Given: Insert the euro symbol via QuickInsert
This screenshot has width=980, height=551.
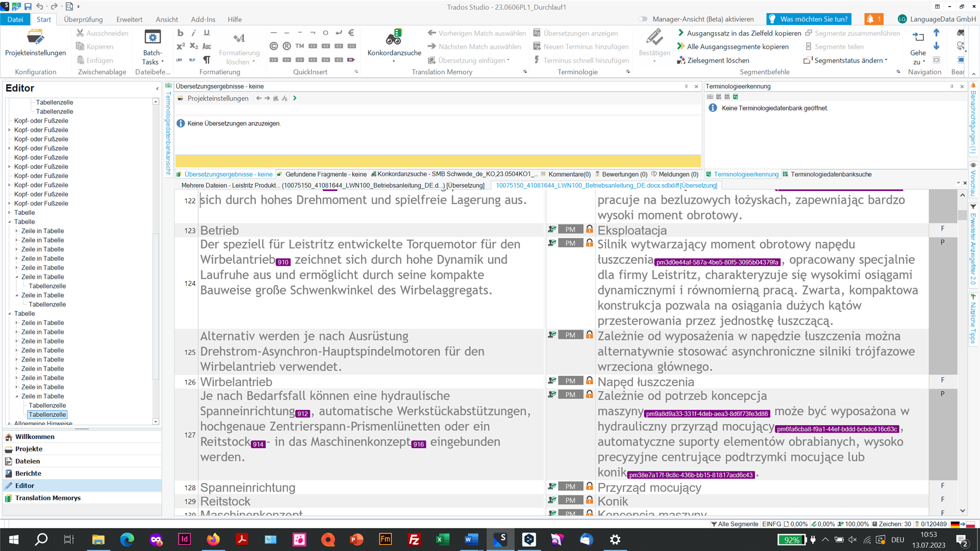Looking at the screenshot, I should coord(352,33).
